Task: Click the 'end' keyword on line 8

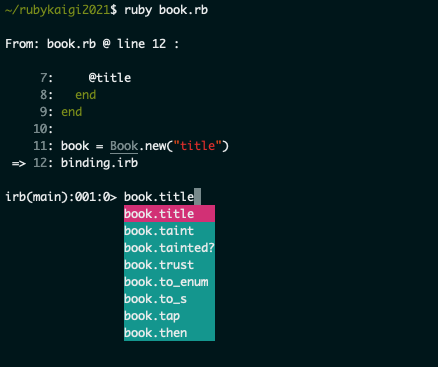Action: [x=86, y=95]
